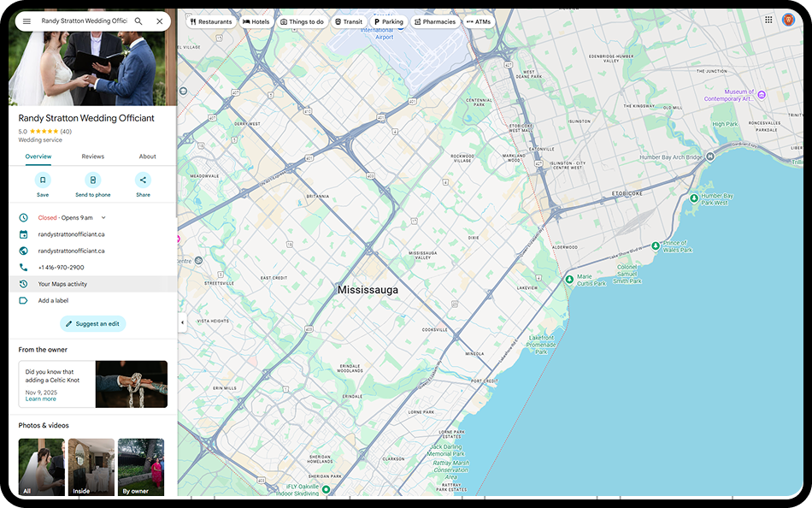
Task: Filter map by Hotels chip
Action: point(256,21)
